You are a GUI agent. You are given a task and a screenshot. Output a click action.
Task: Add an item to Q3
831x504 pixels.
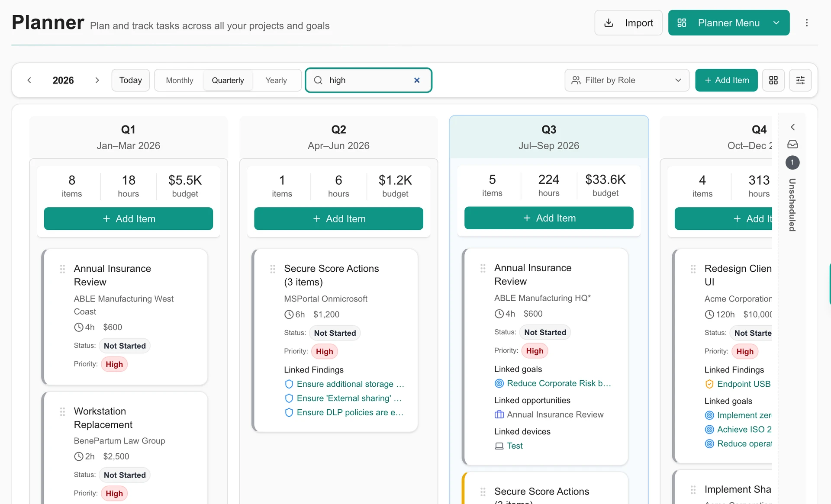click(549, 218)
